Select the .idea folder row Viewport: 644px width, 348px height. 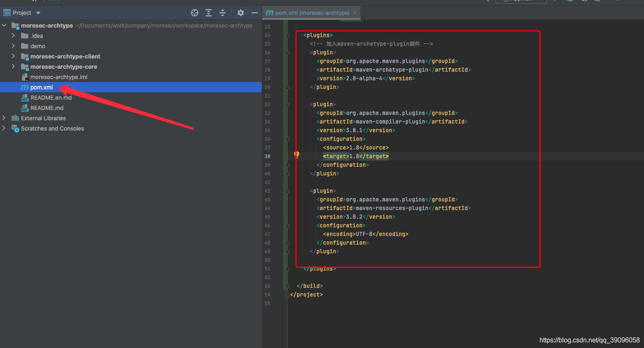pos(131,36)
